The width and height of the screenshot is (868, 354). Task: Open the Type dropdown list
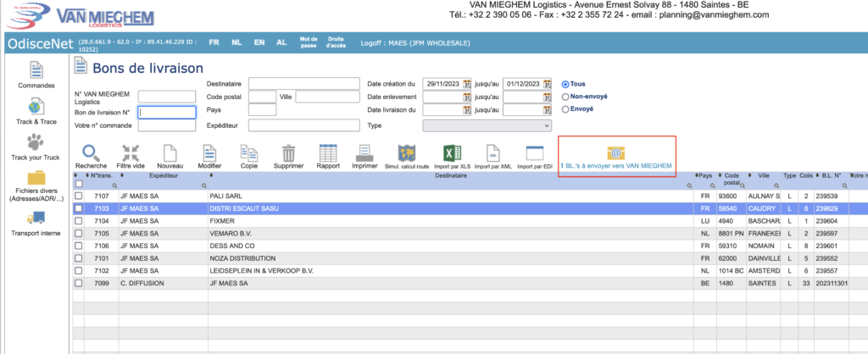coord(487,125)
